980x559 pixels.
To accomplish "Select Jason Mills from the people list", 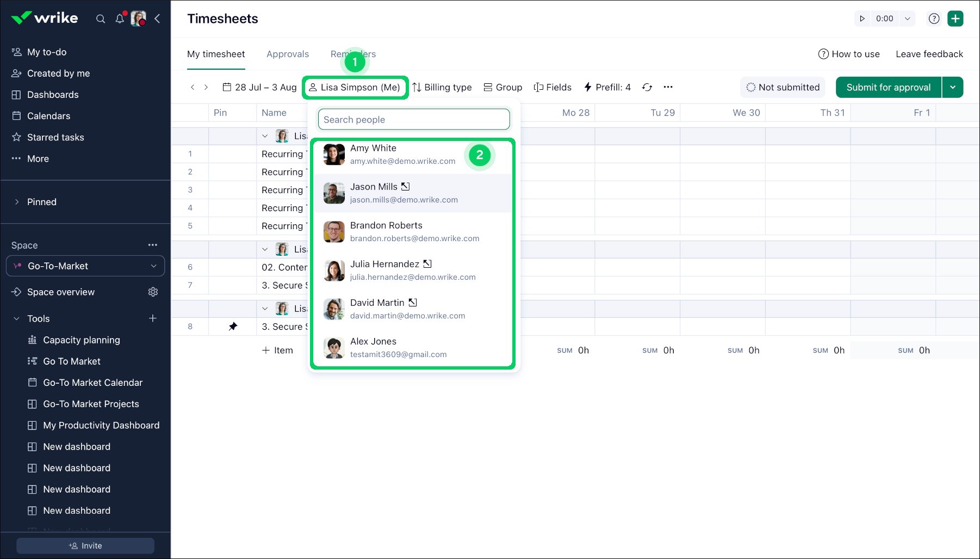I will (x=414, y=193).
